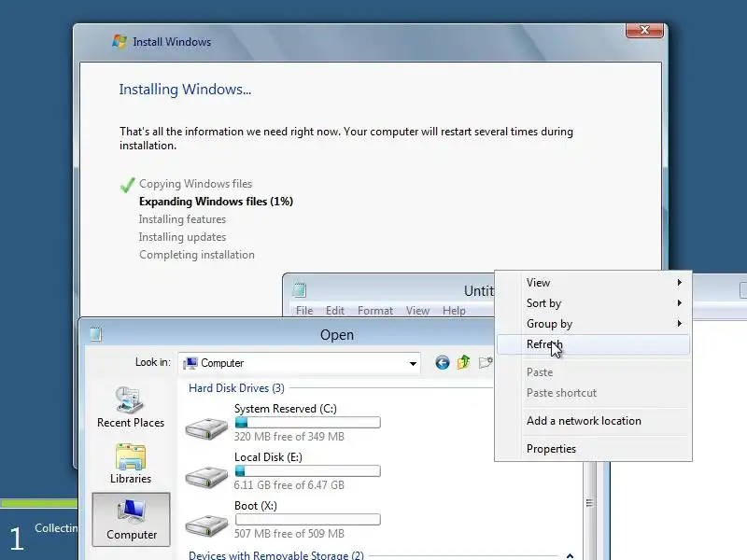This screenshot has width=747, height=560.
Task: Click the Notepad icon in Untitled title bar
Action: pos(299,289)
